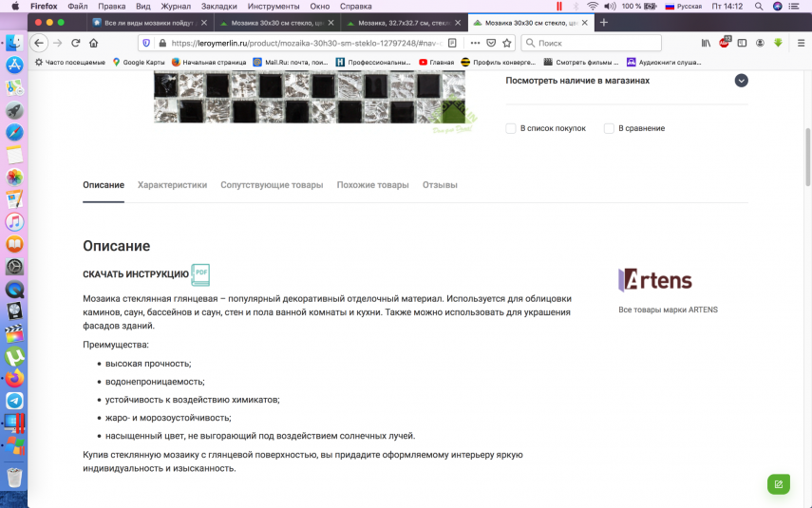Open the Trash in the Dock
The height and width of the screenshot is (508, 812).
14,477
